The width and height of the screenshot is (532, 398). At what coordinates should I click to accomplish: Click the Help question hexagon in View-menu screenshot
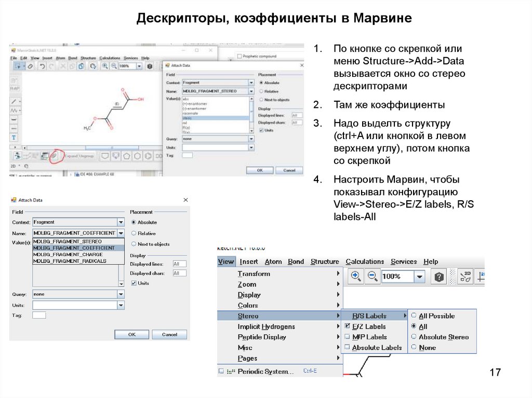[438, 277]
